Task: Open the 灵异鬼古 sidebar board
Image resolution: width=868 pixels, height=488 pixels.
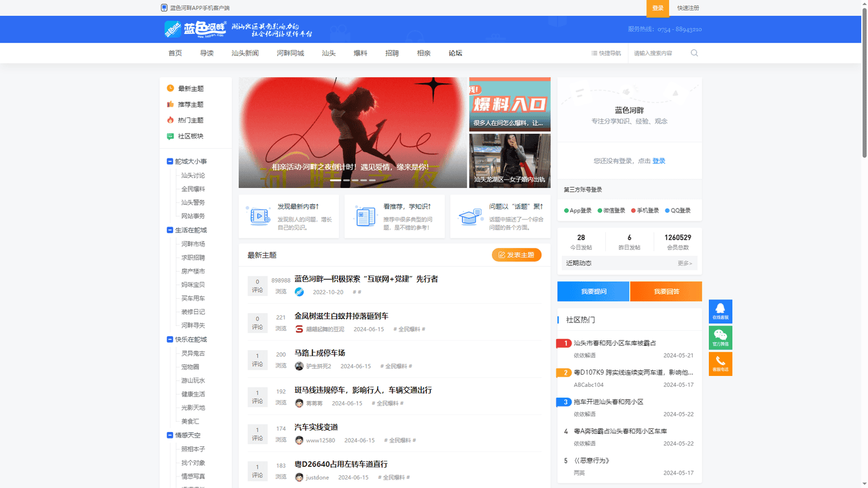Action: [193, 353]
